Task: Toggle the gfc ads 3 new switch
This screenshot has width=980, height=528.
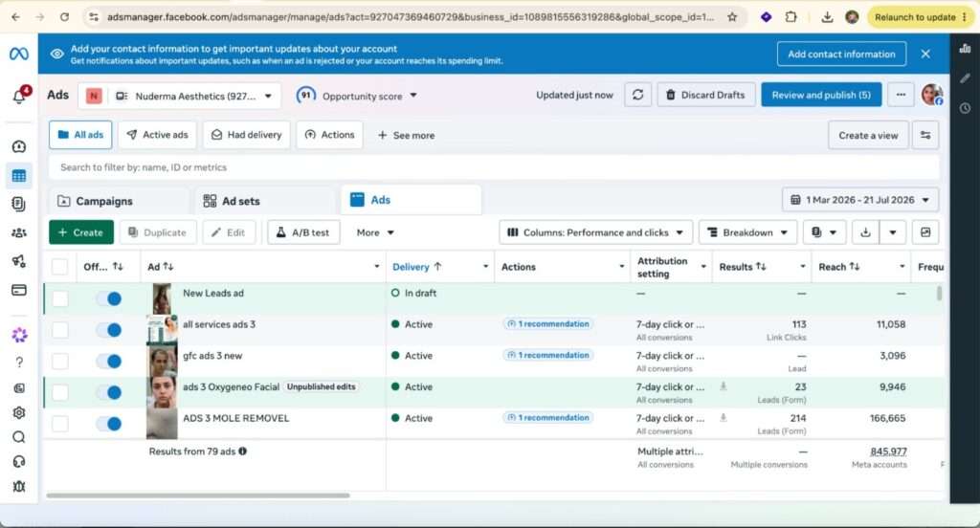Action: coord(109,362)
